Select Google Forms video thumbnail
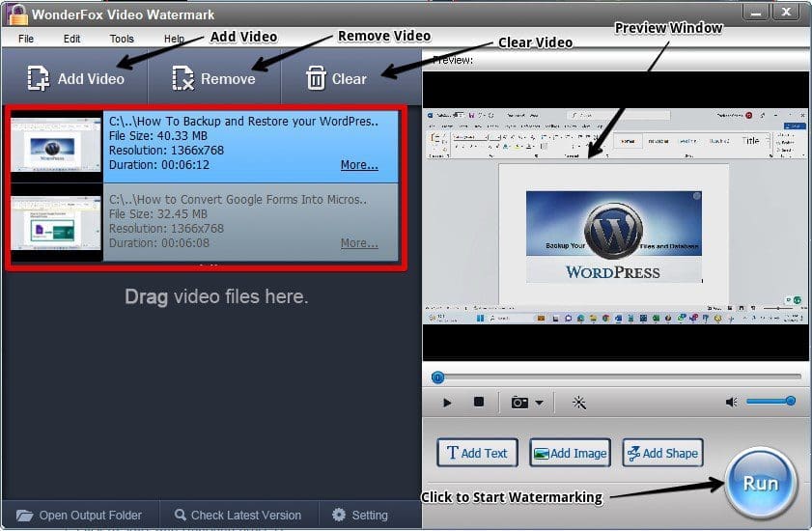The width and height of the screenshot is (812, 531). (x=56, y=224)
